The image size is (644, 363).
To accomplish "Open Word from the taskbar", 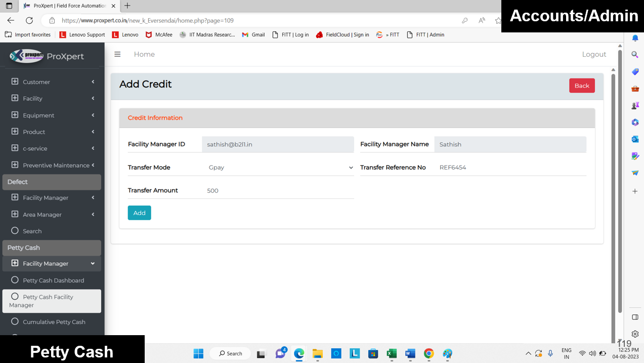I will [x=410, y=353].
